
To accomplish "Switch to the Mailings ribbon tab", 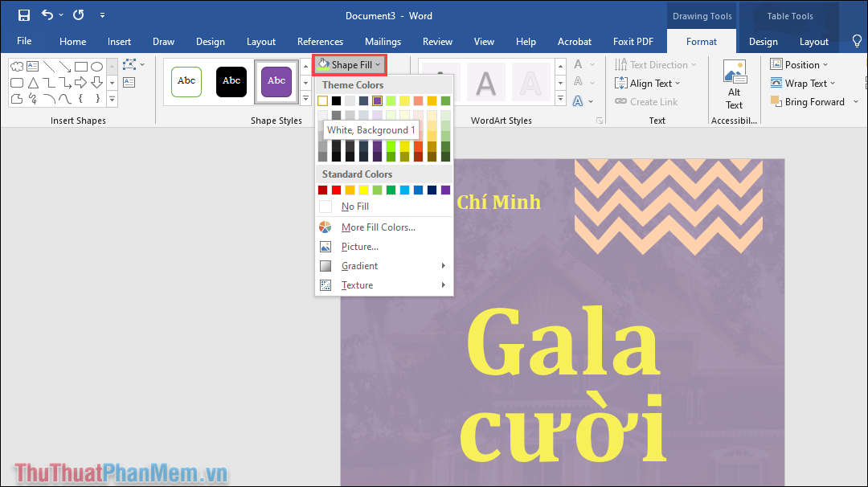I will point(383,41).
